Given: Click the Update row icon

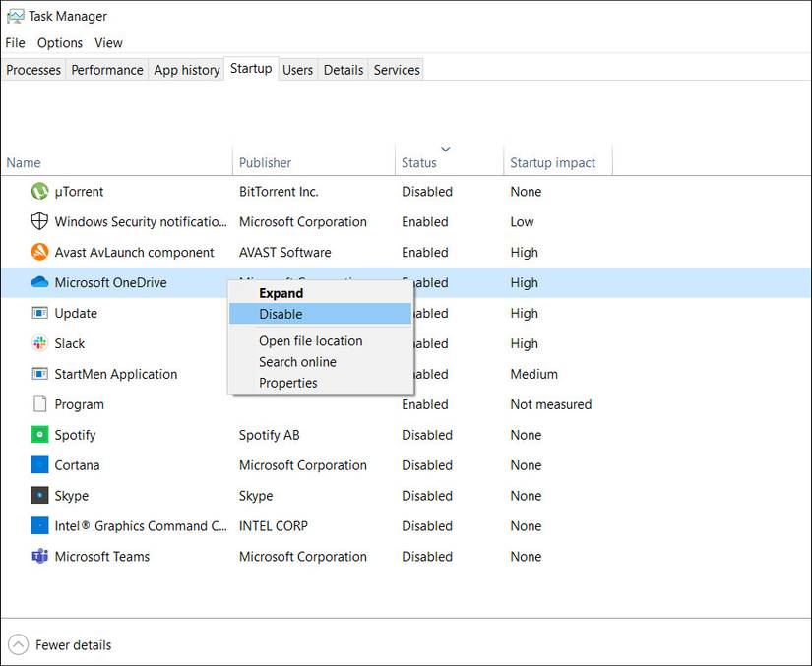Looking at the screenshot, I should [x=40, y=313].
